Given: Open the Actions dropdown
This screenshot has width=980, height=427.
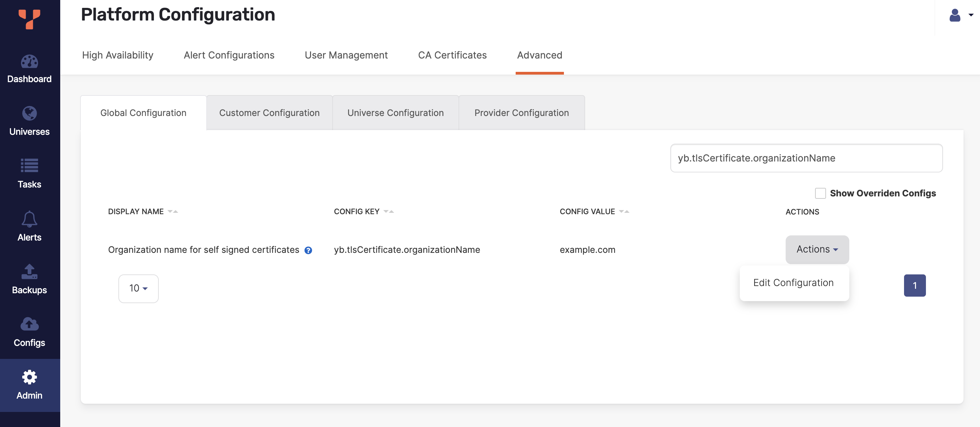Looking at the screenshot, I should pyautogui.click(x=817, y=249).
